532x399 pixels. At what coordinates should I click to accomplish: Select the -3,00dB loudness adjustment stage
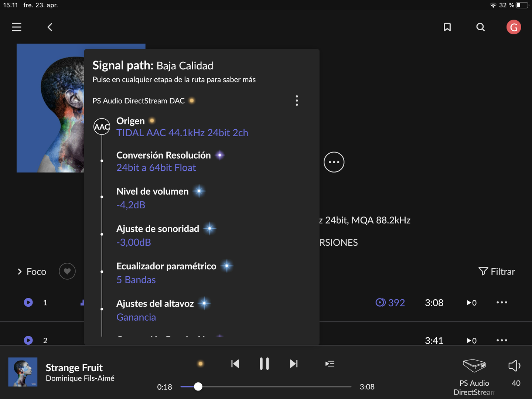(134, 242)
